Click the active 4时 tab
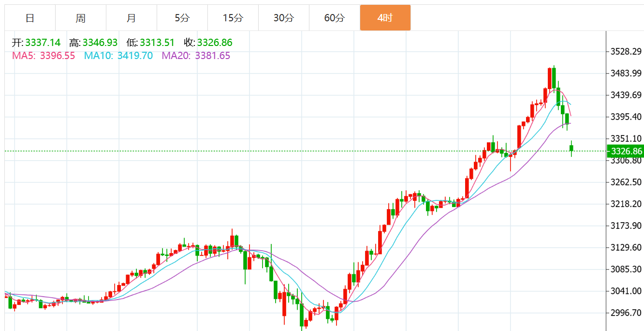The image size is (644, 331). (385, 18)
